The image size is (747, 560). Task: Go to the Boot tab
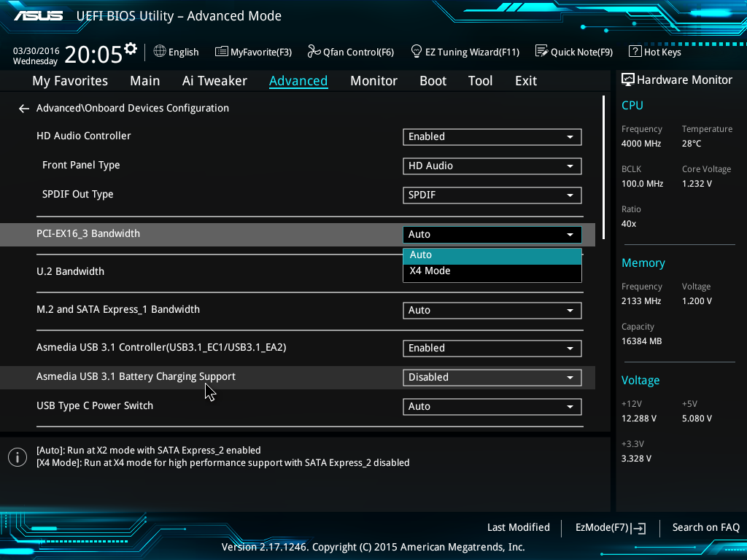click(x=433, y=81)
